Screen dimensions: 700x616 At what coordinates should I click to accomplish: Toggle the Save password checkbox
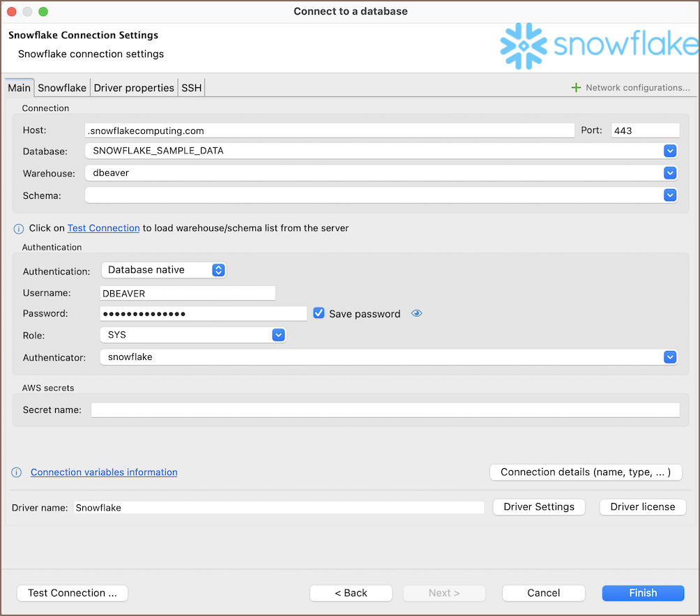click(x=319, y=314)
